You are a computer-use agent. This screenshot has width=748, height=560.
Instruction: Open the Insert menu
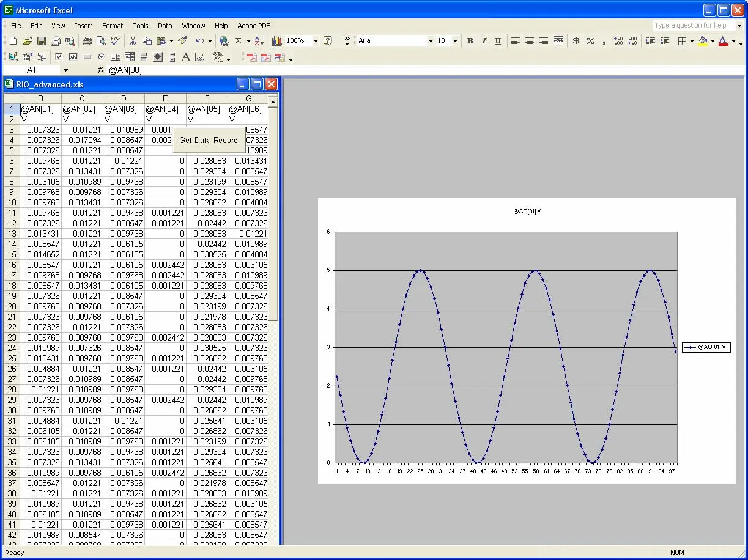[x=84, y=26]
